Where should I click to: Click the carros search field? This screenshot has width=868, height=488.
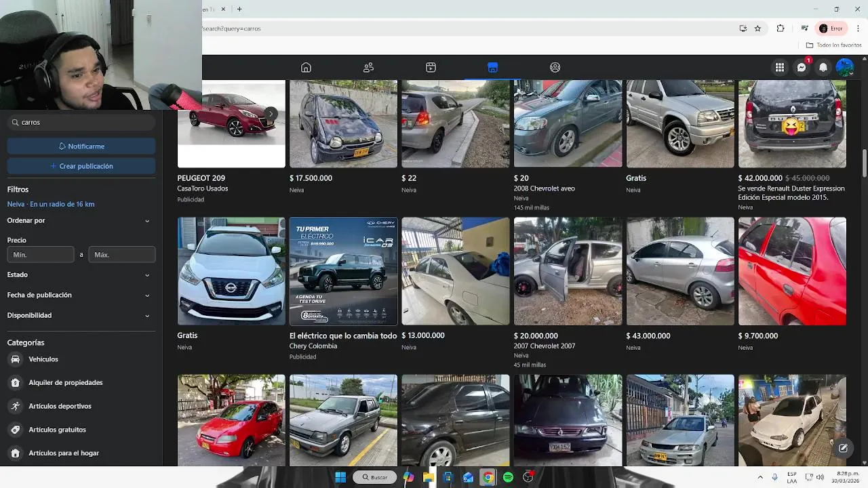(81, 122)
